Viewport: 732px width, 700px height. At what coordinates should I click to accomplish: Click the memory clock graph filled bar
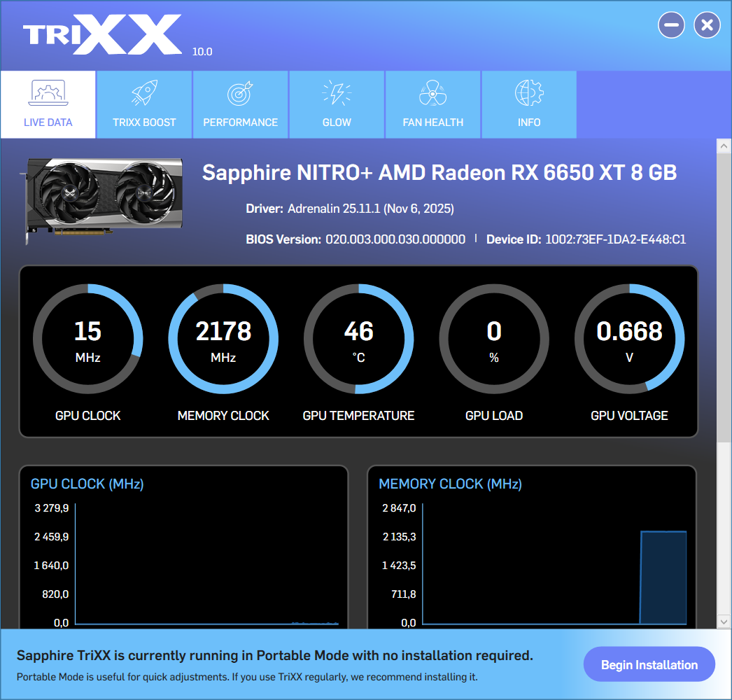pos(663,577)
